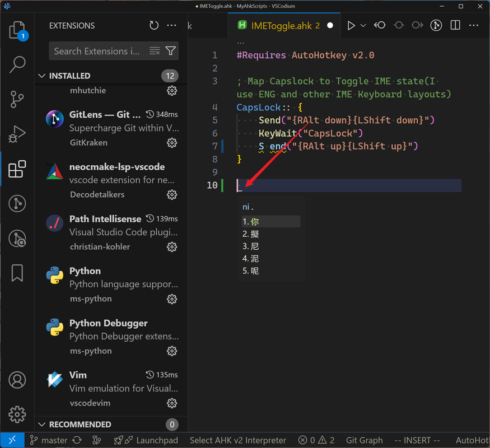Open the GitLens extension entry
The image size is (490, 448).
tap(111, 128)
